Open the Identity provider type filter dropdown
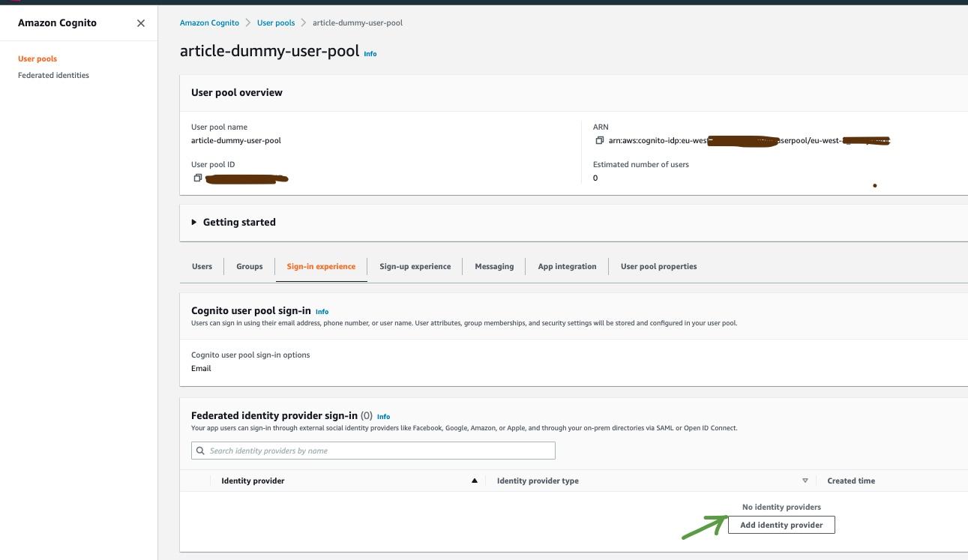This screenshot has height=560, width=968. pyautogui.click(x=805, y=480)
